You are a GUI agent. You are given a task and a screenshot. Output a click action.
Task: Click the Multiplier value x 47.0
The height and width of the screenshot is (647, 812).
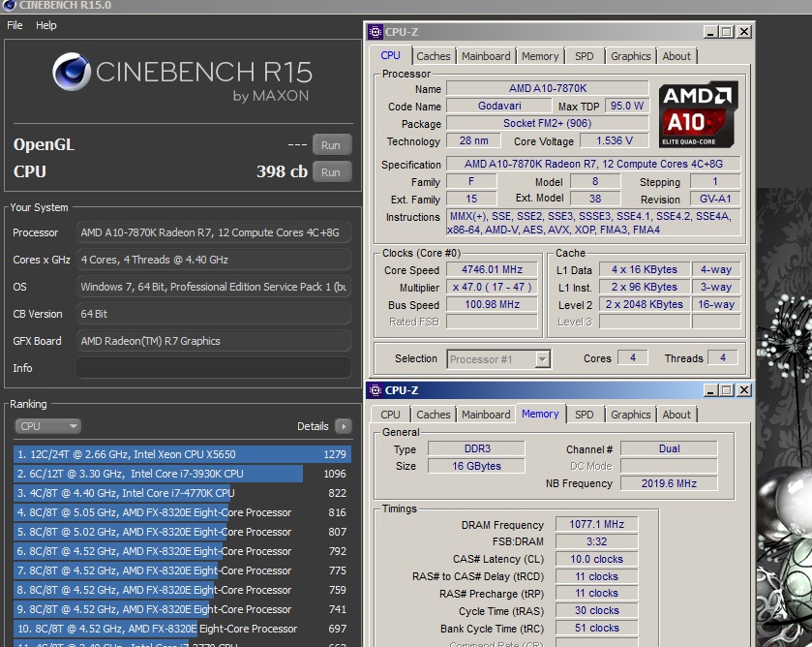point(492,288)
